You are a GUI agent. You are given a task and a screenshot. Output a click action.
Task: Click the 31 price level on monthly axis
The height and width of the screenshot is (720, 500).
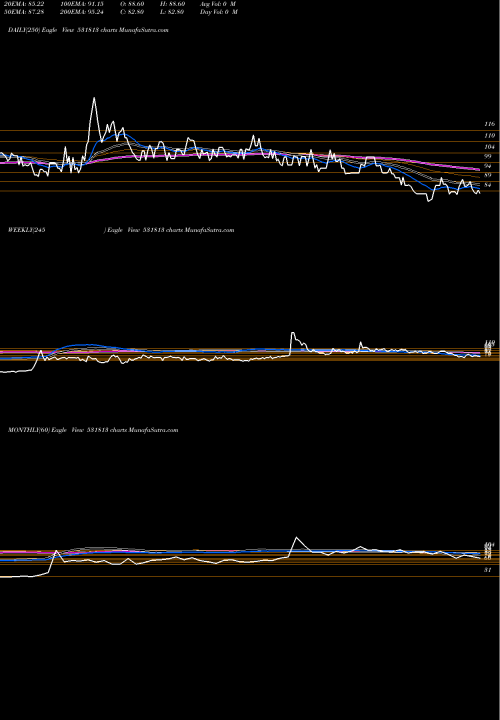point(488,570)
